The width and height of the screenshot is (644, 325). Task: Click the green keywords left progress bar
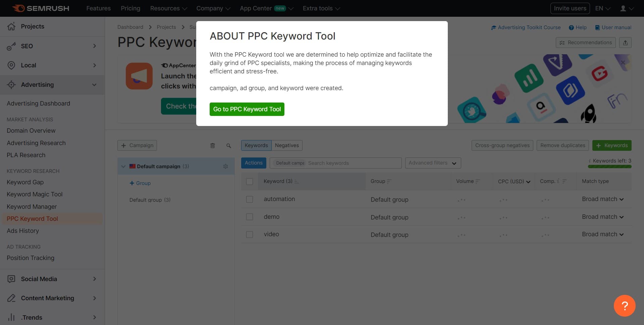pos(609,167)
